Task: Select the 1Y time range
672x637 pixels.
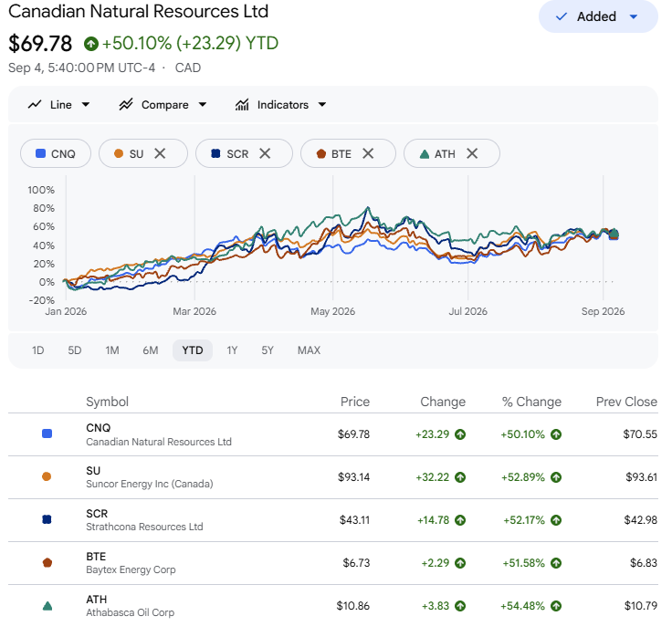Action: pos(232,350)
